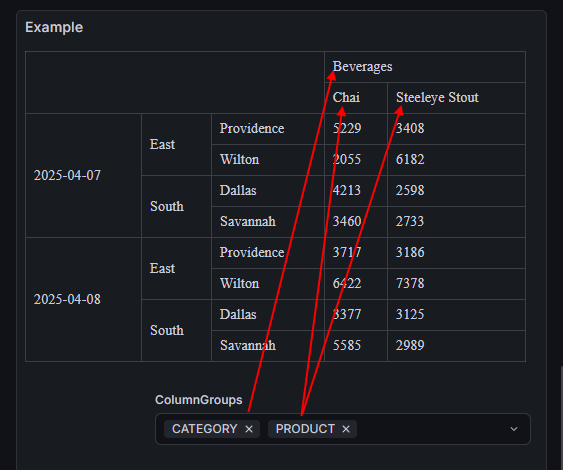Click Providence city in the 2025-04-07 group
This screenshot has width=563, height=470.
click(268, 129)
